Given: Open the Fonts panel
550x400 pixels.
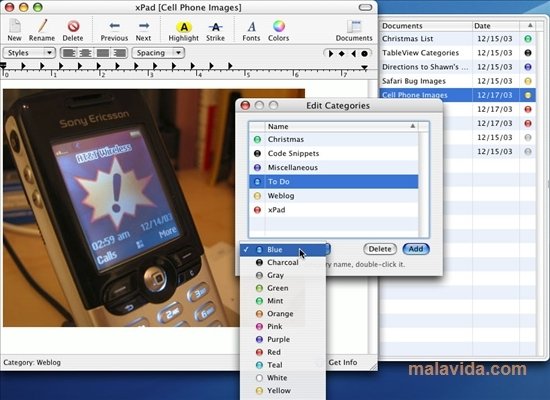Looking at the screenshot, I should point(251,26).
